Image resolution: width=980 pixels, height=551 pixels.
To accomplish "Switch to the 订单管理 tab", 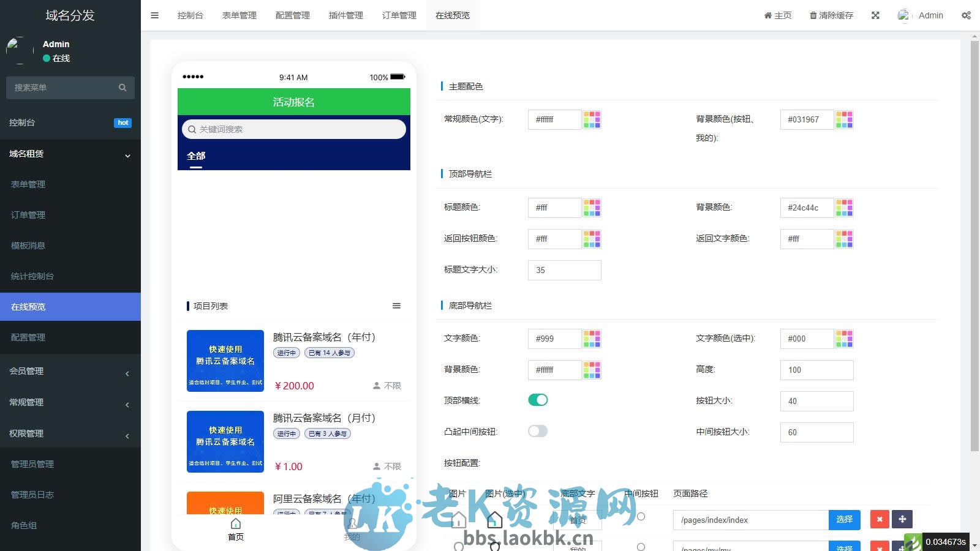I will 398,15.
